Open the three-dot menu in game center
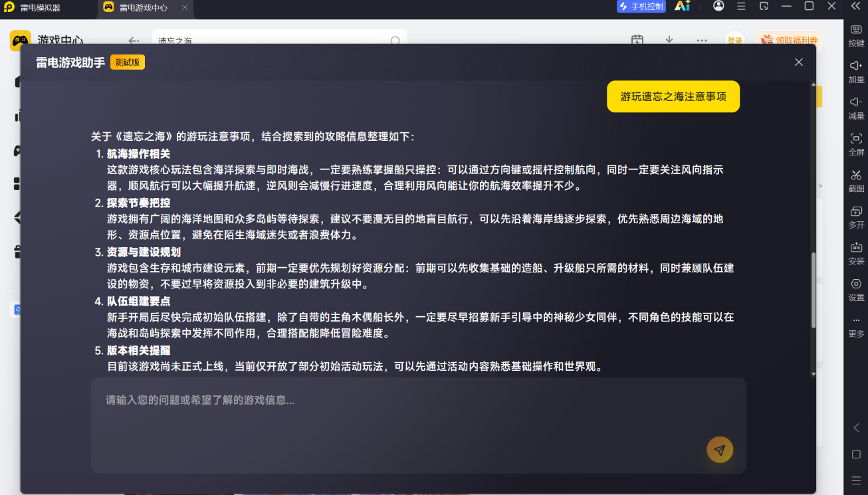The image size is (868, 495). (x=702, y=41)
